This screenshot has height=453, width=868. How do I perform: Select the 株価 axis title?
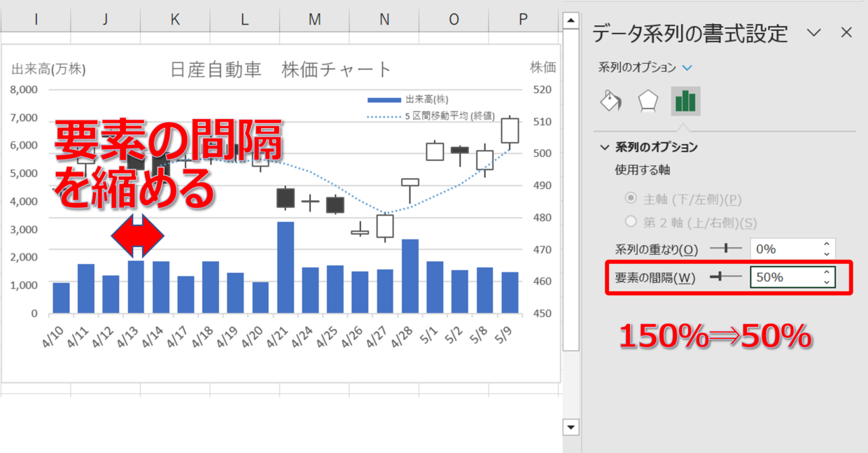point(543,67)
